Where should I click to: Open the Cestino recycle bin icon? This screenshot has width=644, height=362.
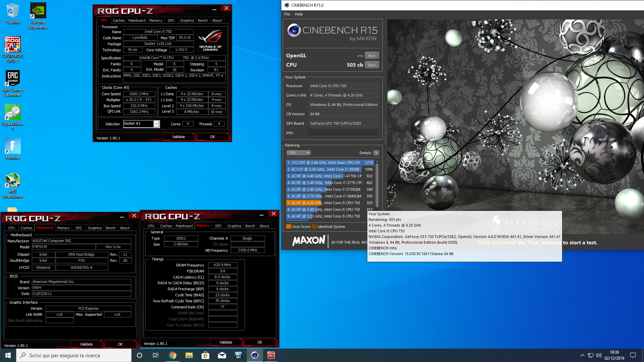tap(12, 13)
